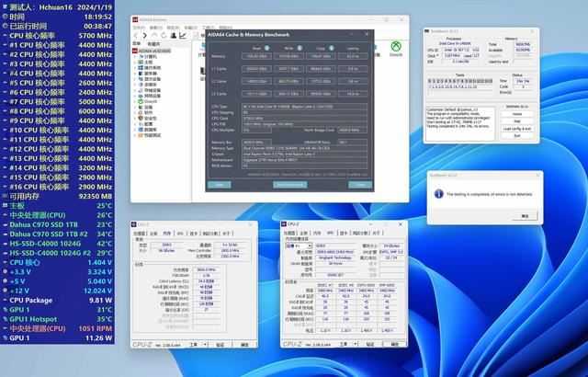Click the refresh icon in AIDA64 toolbar
The height and width of the screenshot is (377, 588).
click(x=164, y=36)
